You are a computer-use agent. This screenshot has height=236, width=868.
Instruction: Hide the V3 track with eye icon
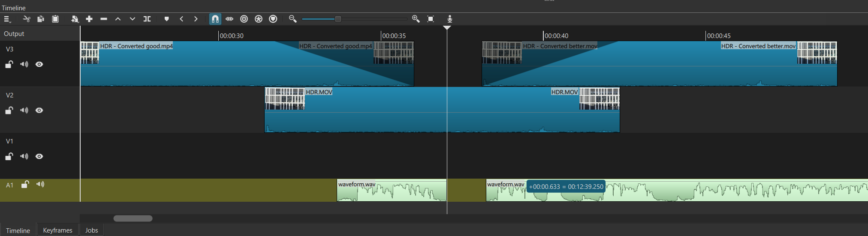(x=39, y=64)
